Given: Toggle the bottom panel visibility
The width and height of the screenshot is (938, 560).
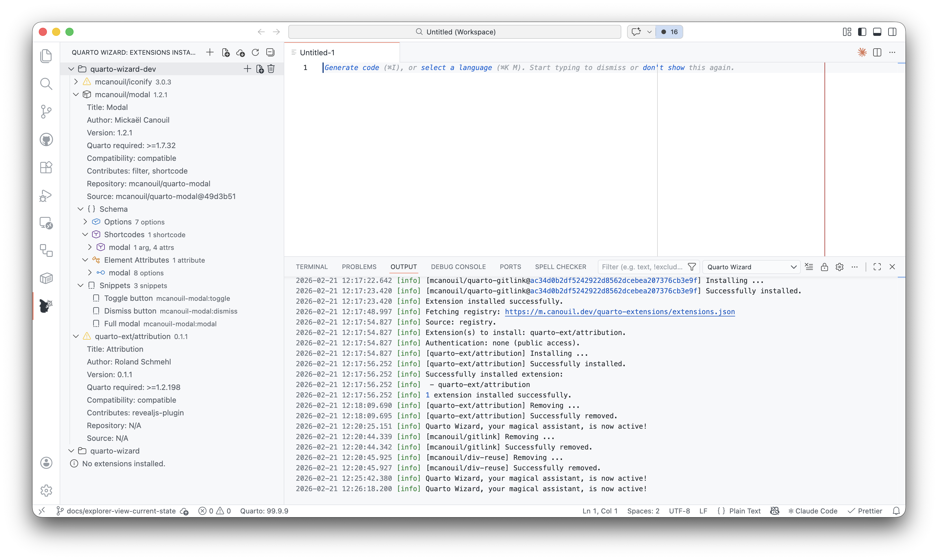Looking at the screenshot, I should click(877, 32).
